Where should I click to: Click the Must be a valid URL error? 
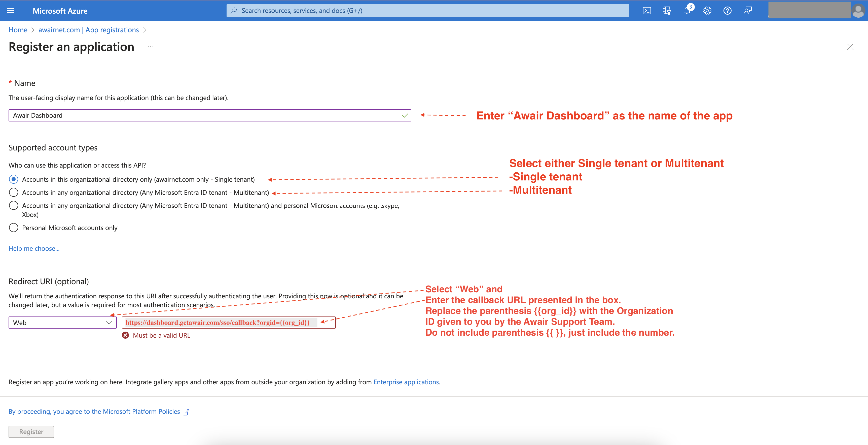coord(161,335)
